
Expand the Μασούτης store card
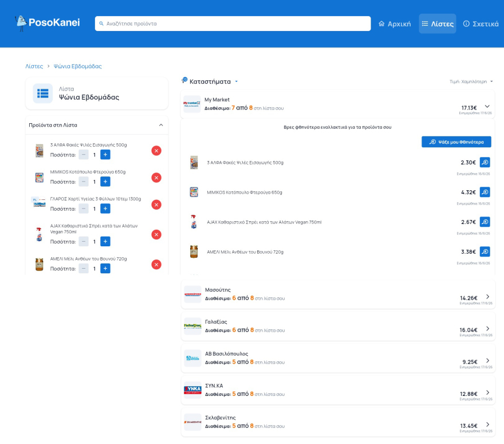click(x=487, y=296)
